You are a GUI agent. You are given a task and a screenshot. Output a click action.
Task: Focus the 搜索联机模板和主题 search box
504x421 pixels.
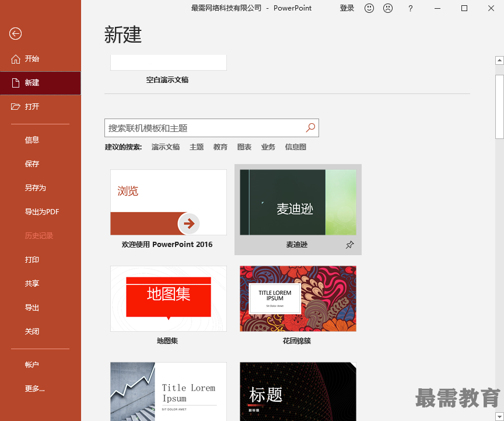[x=212, y=128]
